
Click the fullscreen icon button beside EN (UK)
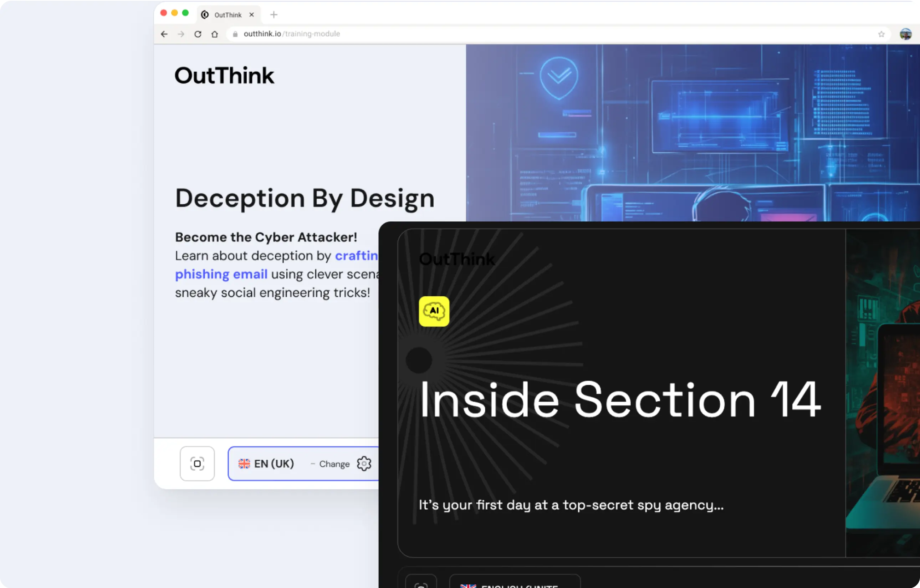coord(197,464)
